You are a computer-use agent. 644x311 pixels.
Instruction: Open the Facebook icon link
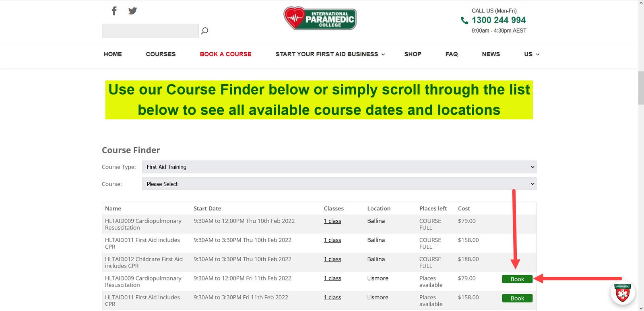(x=114, y=11)
